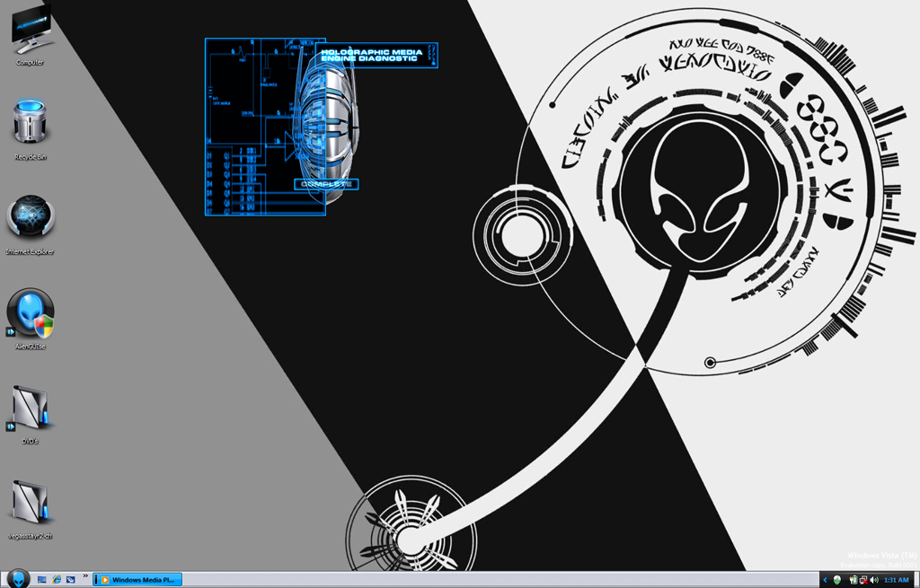Show hidden system tray icons
920x588 pixels.
pyautogui.click(x=825, y=580)
